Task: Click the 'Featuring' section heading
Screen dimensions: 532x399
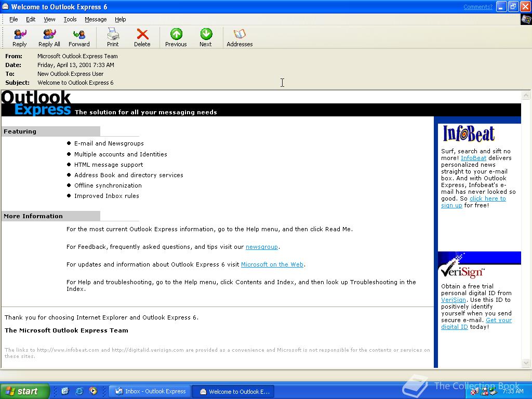Action: pyautogui.click(x=20, y=131)
